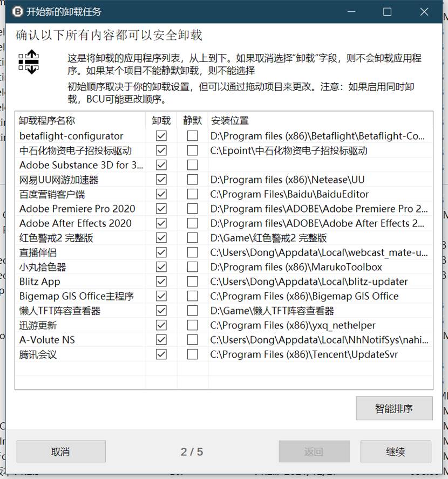Tick silent checkbox for Blitz App
This screenshot has width=448, height=479.
pos(193,282)
